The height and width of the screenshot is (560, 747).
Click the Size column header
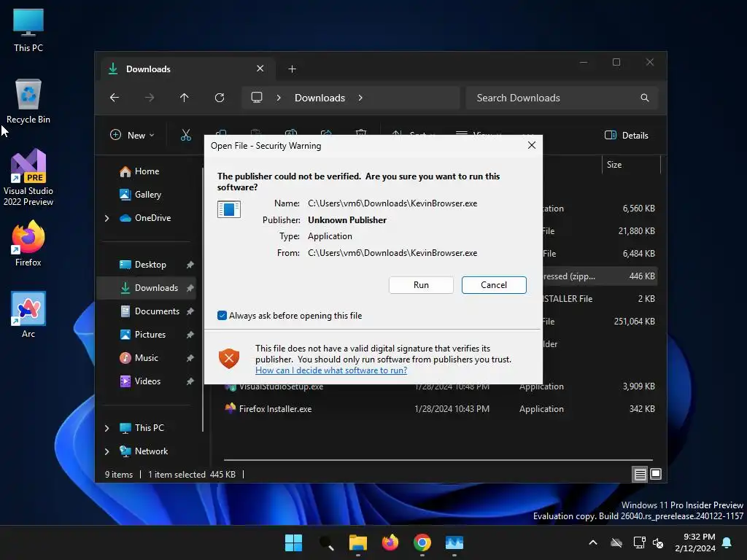tap(631, 165)
